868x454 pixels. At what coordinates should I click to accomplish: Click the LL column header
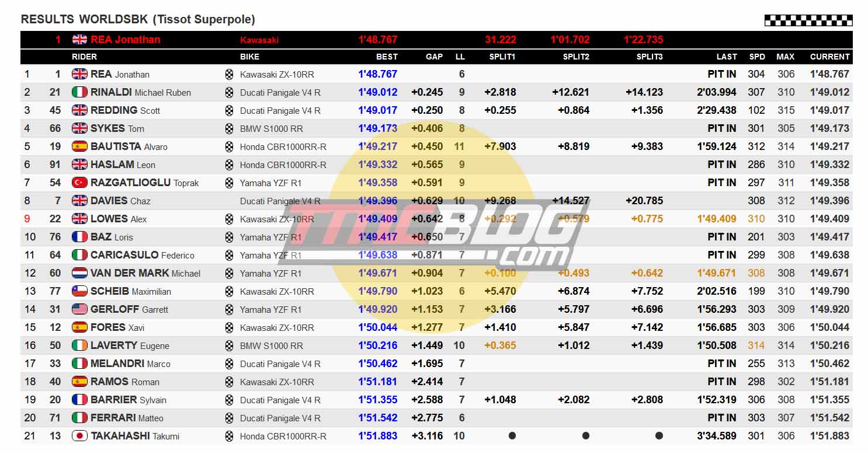click(460, 57)
